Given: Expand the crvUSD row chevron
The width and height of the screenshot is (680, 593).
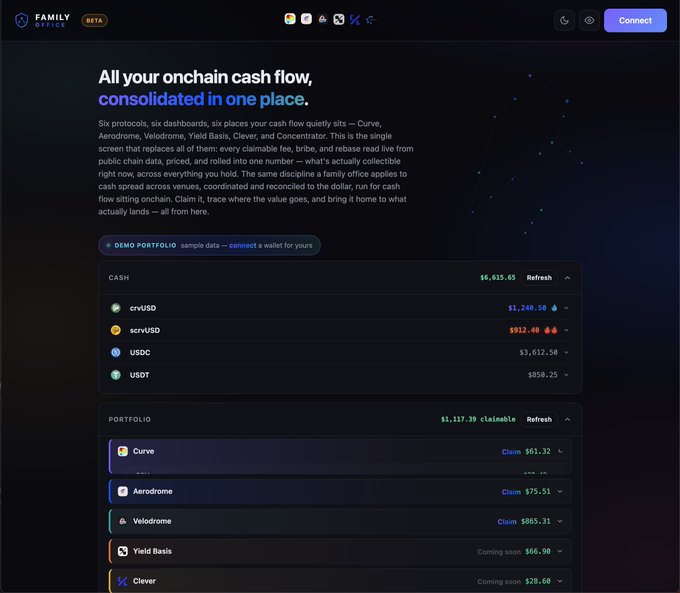Looking at the screenshot, I should click(x=566, y=308).
